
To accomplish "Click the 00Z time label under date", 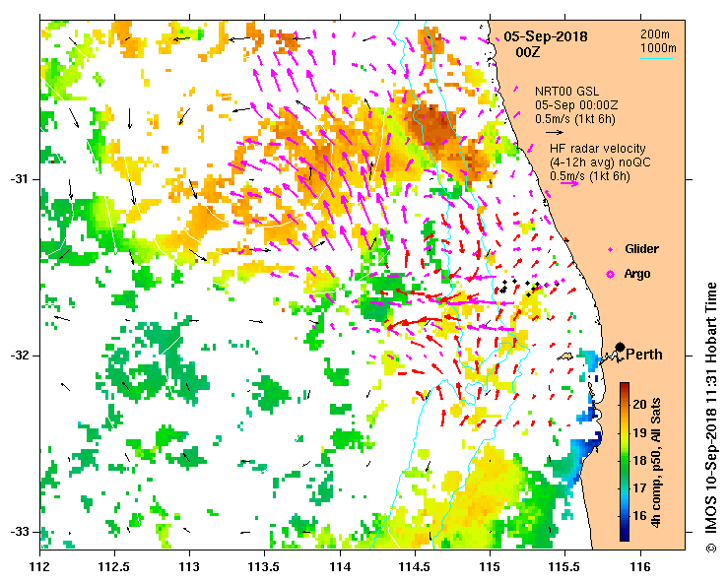I will pos(527,52).
